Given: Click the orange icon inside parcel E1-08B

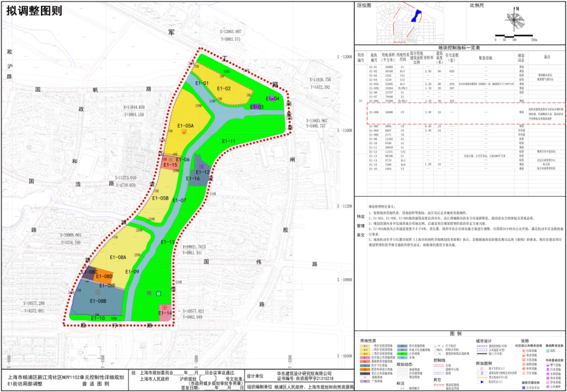Looking at the screenshot, I should 97,292.
